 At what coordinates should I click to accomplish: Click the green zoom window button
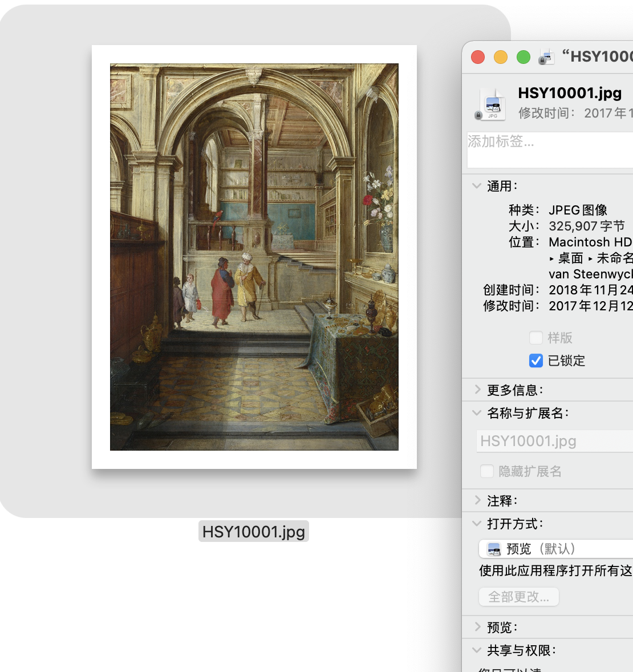click(524, 57)
